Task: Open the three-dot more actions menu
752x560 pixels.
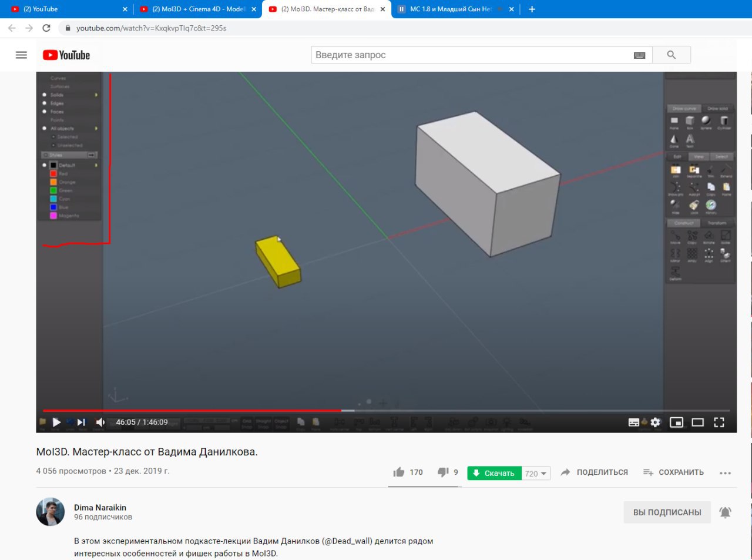Action: (726, 472)
